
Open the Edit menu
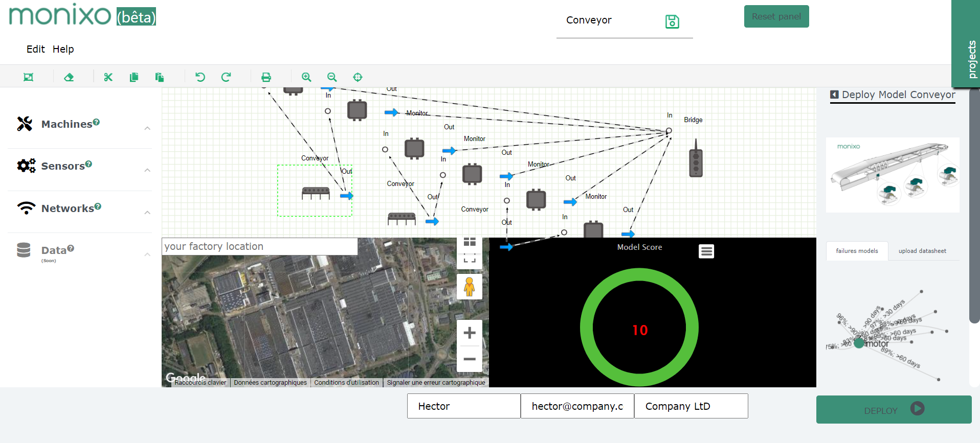[x=35, y=49]
